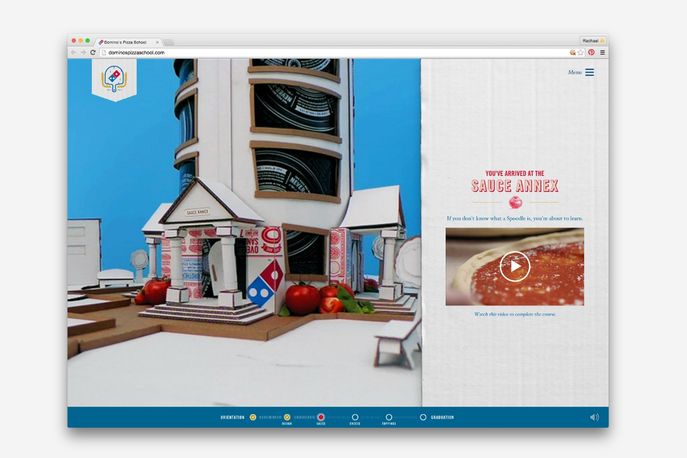Reload the page in the browser
The image size is (687, 458).
pos(93,52)
